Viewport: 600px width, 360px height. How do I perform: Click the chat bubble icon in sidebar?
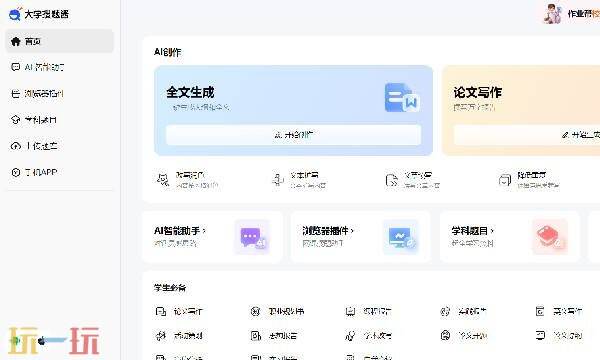15,67
